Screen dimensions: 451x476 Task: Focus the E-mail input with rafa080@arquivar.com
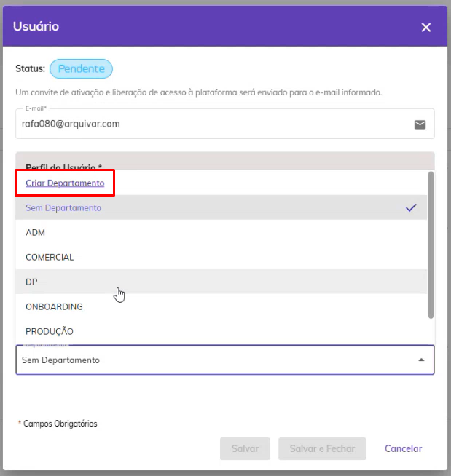[225, 124]
